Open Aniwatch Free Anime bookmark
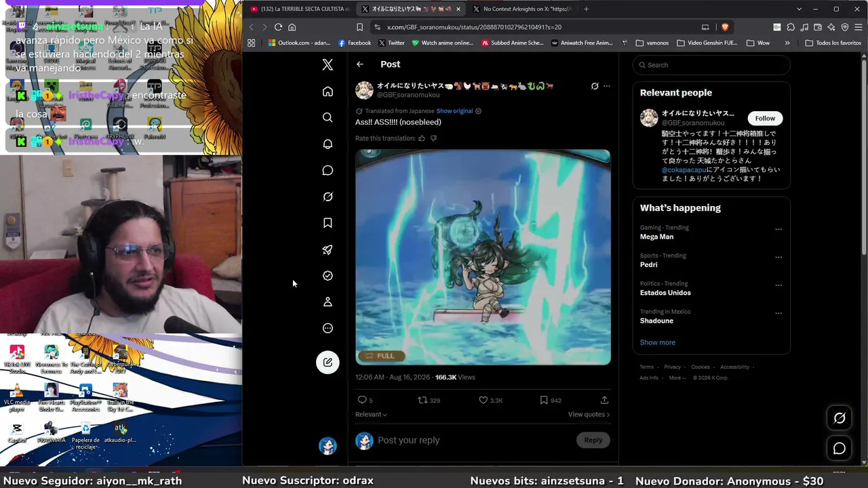 point(583,43)
